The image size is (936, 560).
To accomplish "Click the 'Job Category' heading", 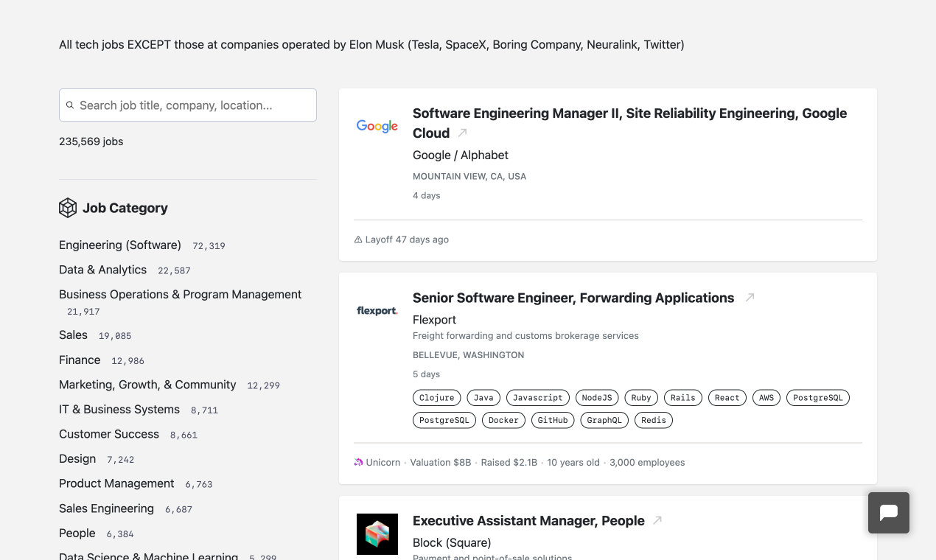I will coord(125,208).
